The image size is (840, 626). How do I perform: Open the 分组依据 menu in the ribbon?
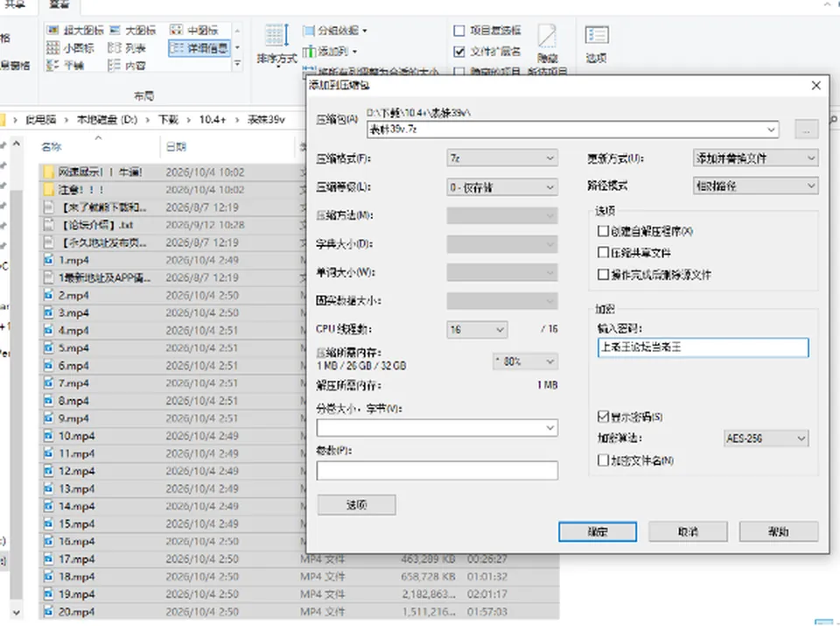click(x=335, y=31)
